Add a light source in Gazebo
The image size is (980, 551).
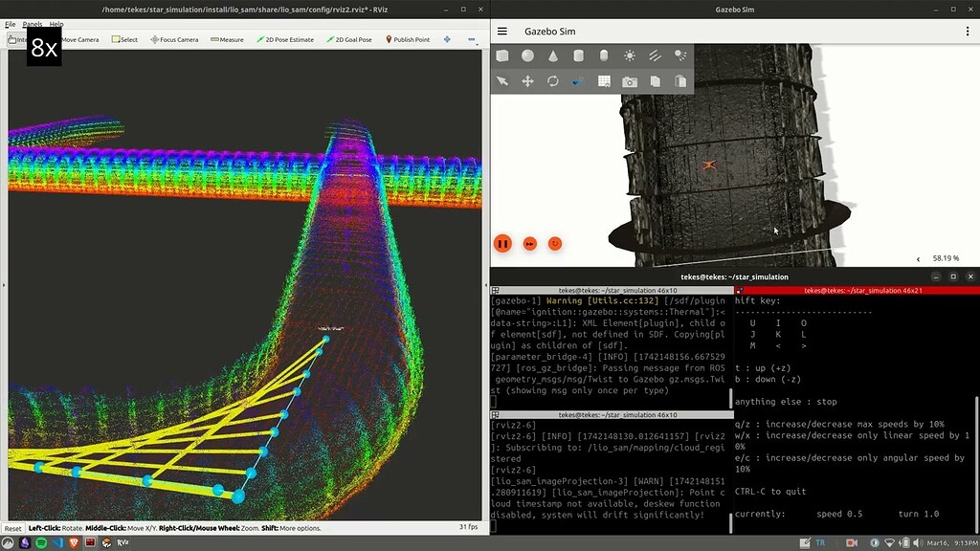[x=629, y=55]
